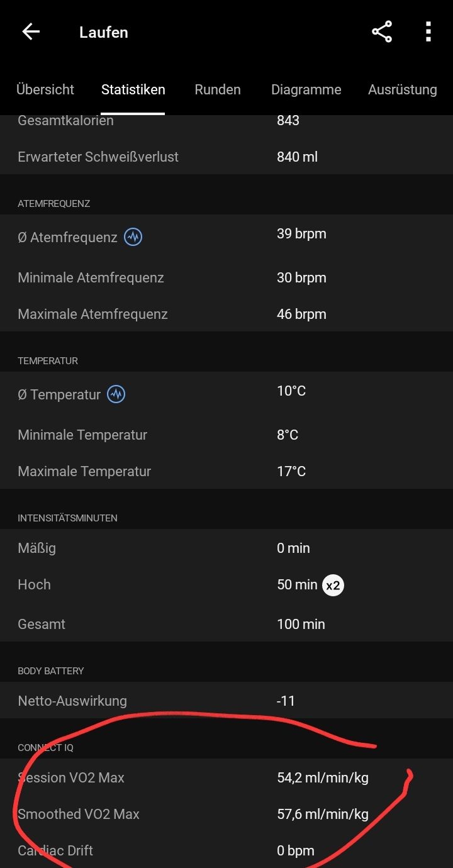Tap the x2 badge beside Hoch

(x=333, y=585)
